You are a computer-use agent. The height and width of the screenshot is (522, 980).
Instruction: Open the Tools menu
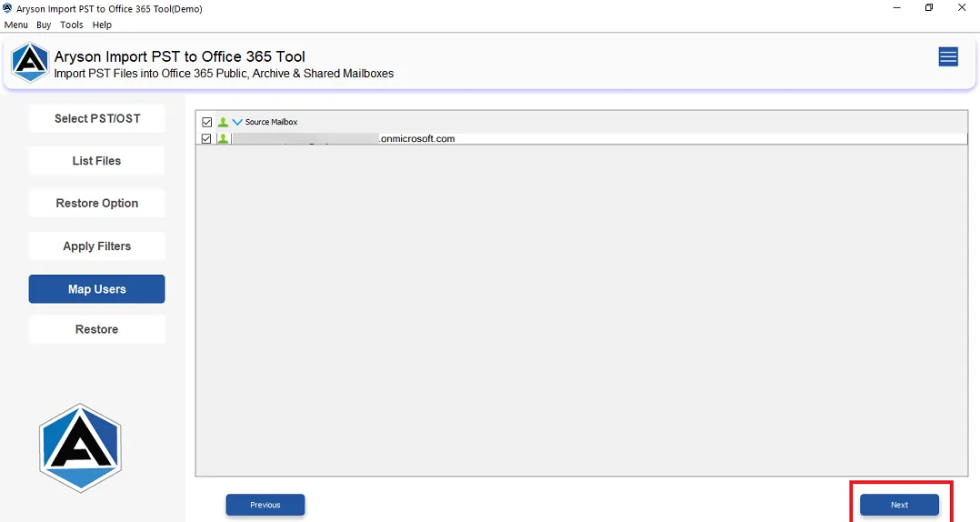tap(72, 25)
